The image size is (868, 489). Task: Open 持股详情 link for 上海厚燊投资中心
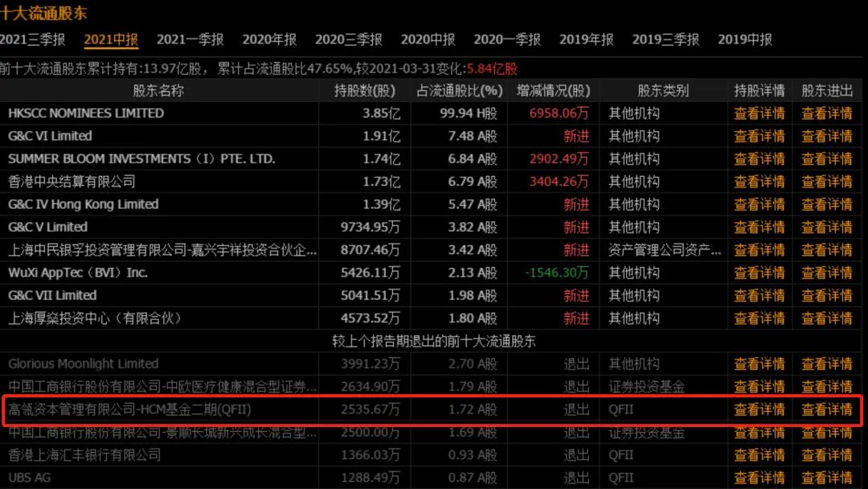tap(759, 318)
